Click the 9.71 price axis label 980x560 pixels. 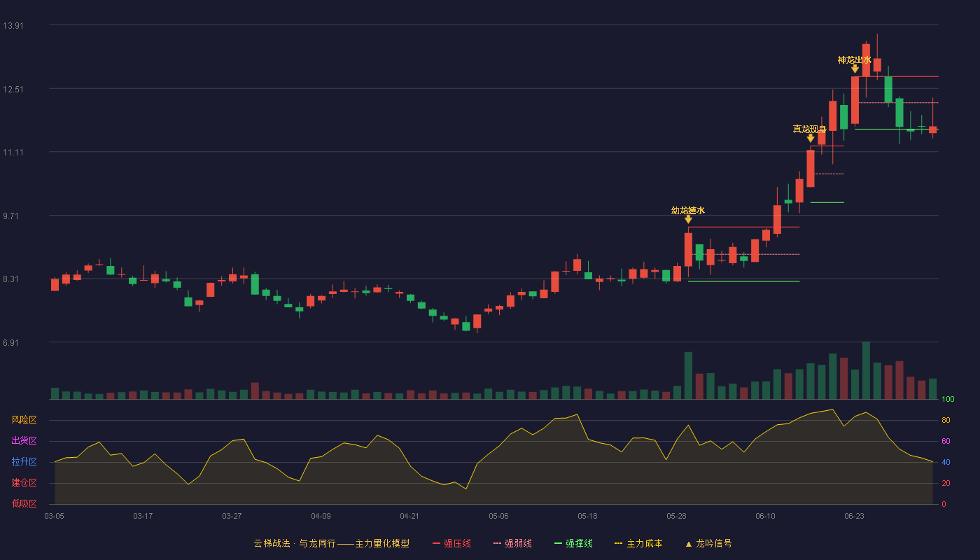13,216
